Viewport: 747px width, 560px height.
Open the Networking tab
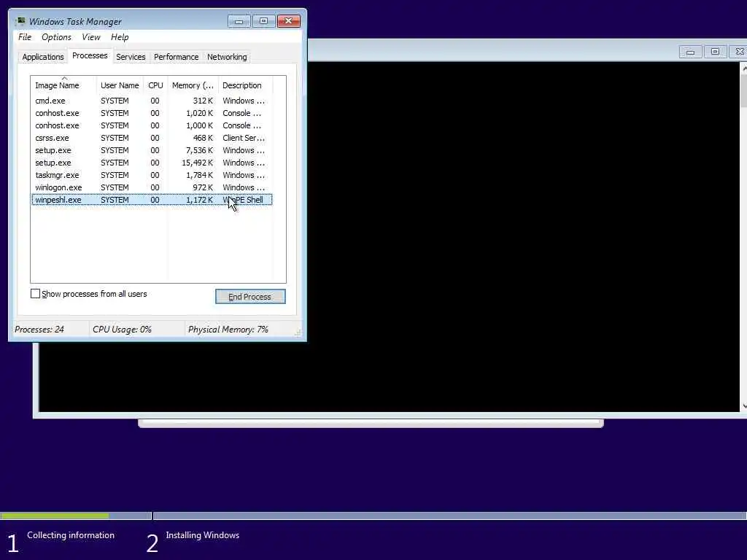click(x=227, y=57)
